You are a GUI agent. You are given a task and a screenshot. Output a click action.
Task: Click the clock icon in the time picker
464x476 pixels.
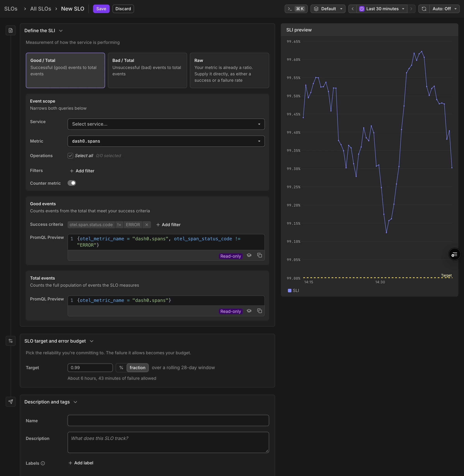[x=362, y=9]
